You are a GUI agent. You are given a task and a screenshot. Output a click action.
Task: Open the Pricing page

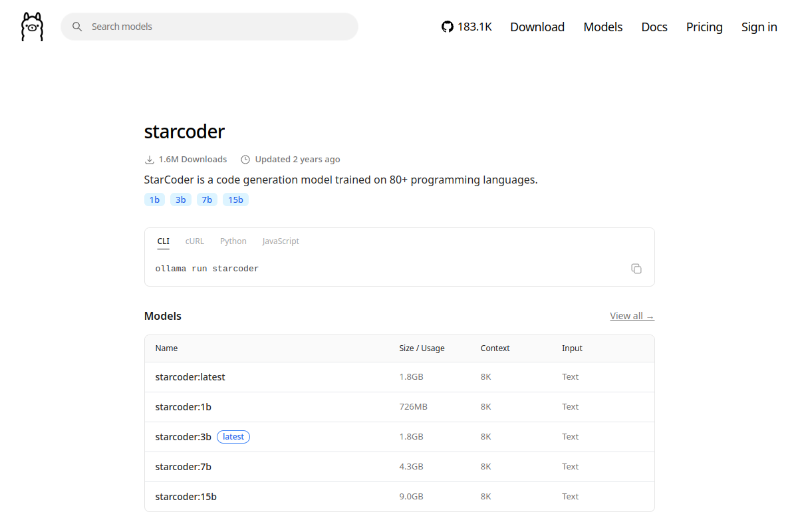pos(704,27)
